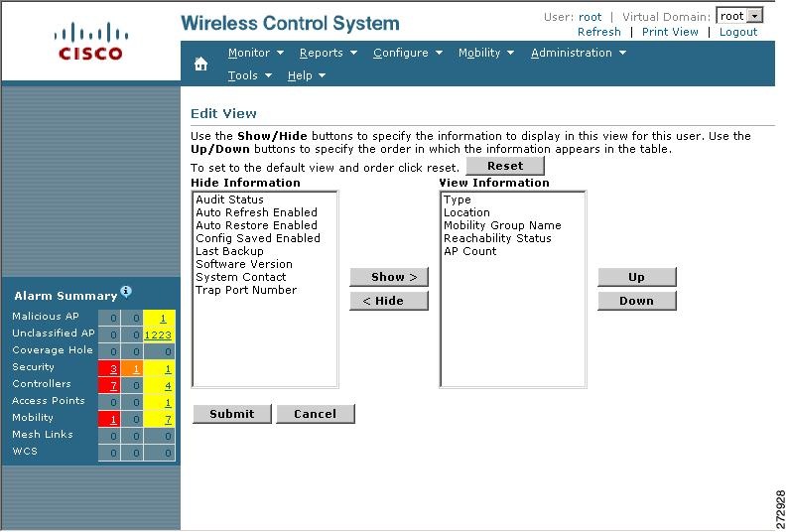
Task: Open the Mobility menu
Action: click(486, 53)
